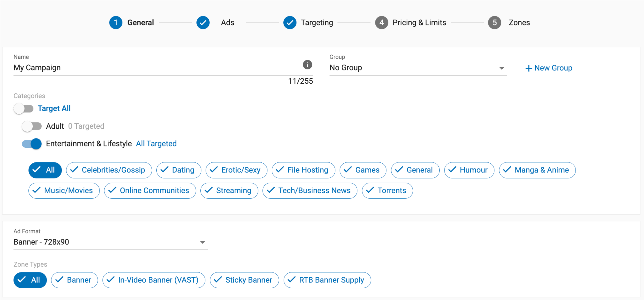The height and width of the screenshot is (300, 644).
Task: Open the Group dropdown arrow
Action: tap(501, 68)
